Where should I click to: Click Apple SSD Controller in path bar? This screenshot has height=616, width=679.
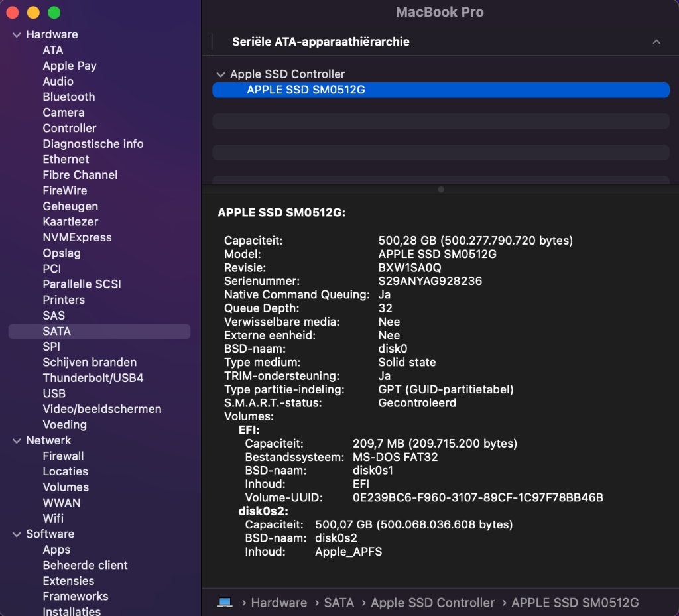(432, 603)
